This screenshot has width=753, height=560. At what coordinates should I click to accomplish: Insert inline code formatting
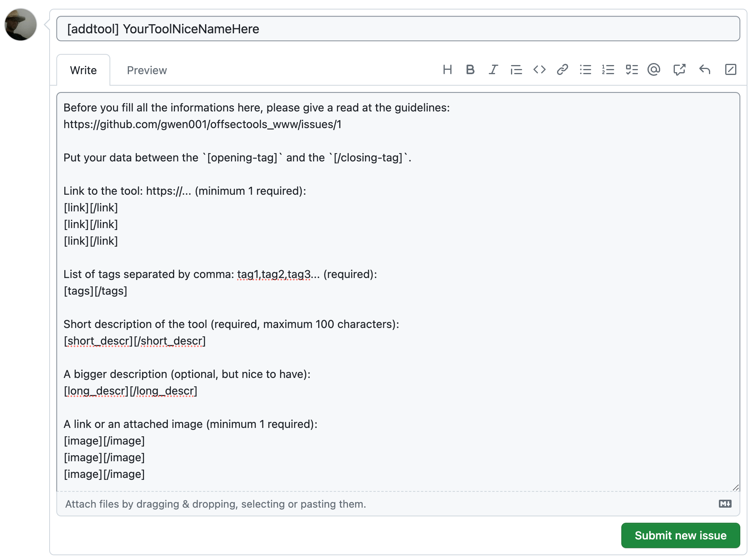point(539,70)
